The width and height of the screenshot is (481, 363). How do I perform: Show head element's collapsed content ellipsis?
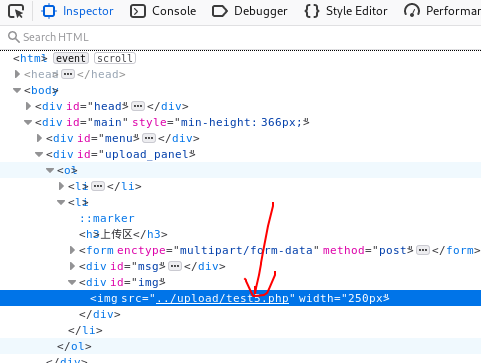(68, 74)
